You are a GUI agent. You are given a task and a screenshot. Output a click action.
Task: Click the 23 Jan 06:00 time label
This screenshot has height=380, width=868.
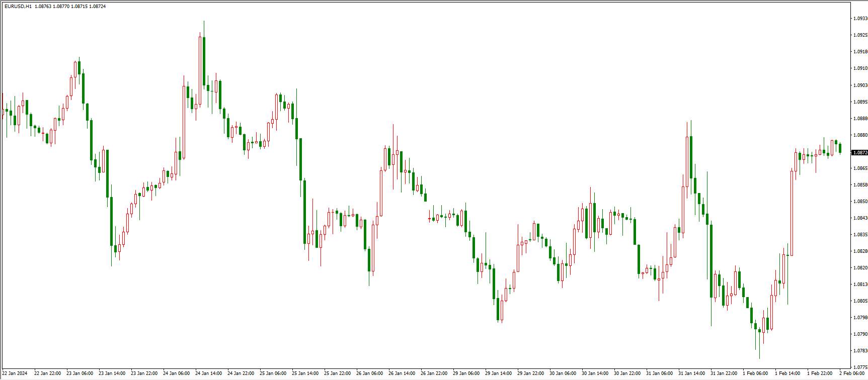coord(80,373)
